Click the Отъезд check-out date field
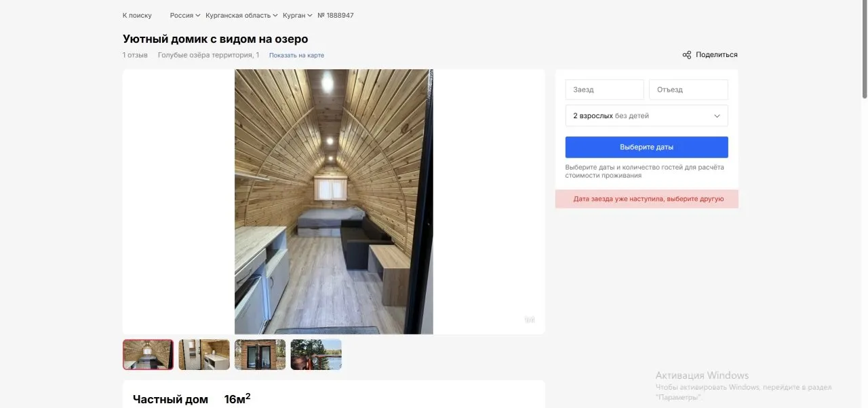868x408 pixels. (x=688, y=90)
